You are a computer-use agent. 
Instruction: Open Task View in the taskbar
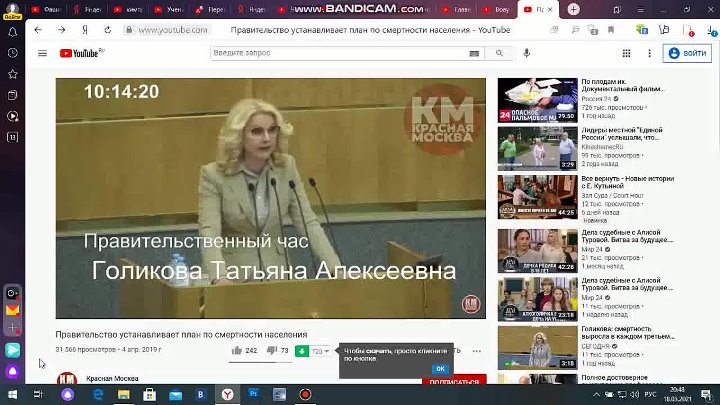38,394
